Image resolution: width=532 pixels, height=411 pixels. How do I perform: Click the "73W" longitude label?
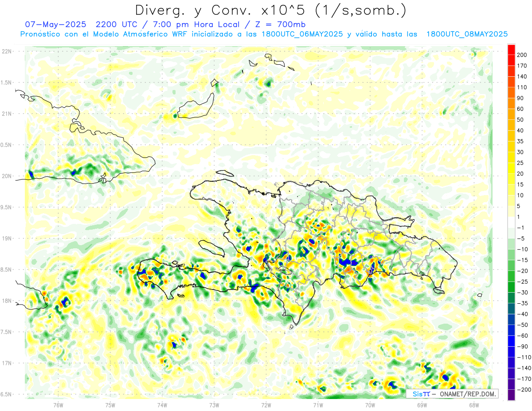click(214, 405)
